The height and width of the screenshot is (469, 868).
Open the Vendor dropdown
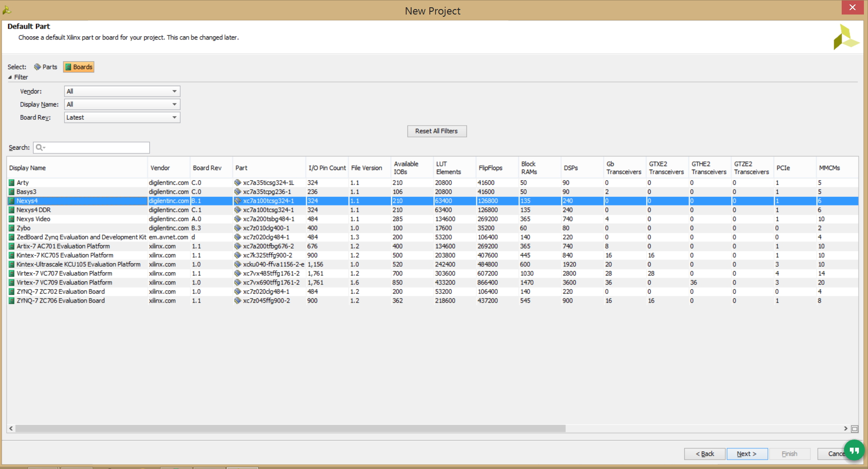click(x=122, y=91)
